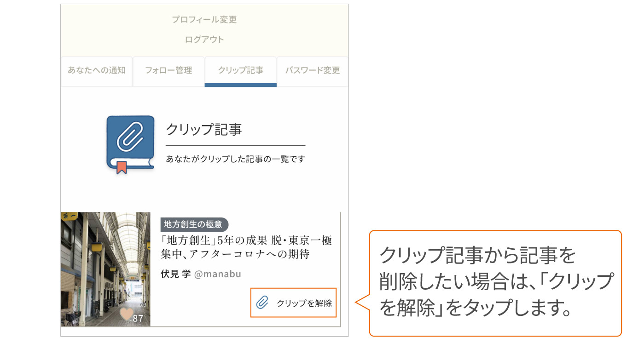The height and width of the screenshot is (343, 644).
Task: Open the shopping arcade article thumbnail
Action: [x=105, y=269]
